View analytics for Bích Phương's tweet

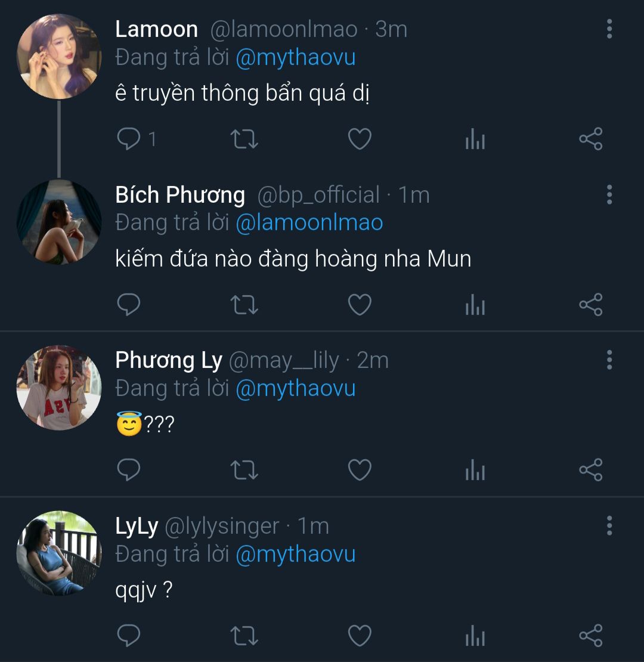pos(475,305)
